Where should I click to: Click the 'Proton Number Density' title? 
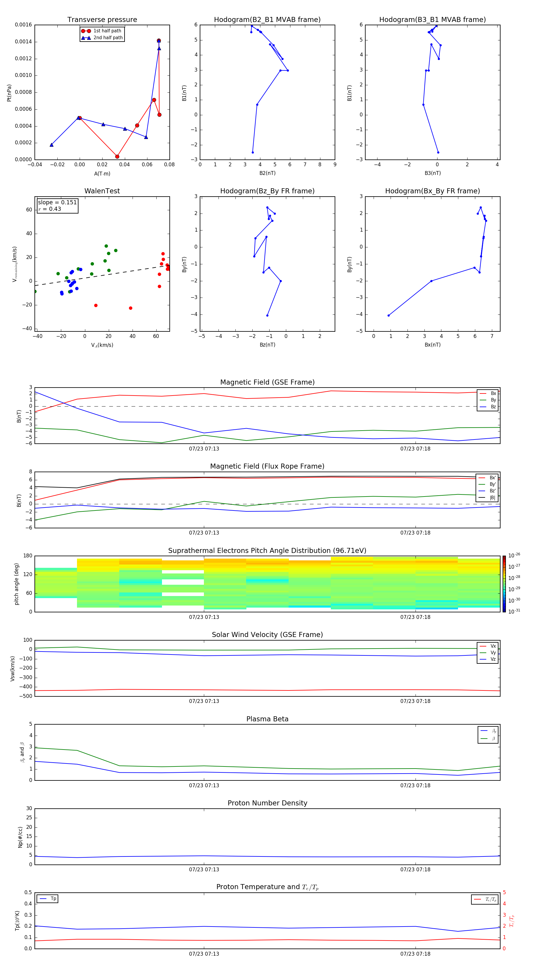point(267,803)
